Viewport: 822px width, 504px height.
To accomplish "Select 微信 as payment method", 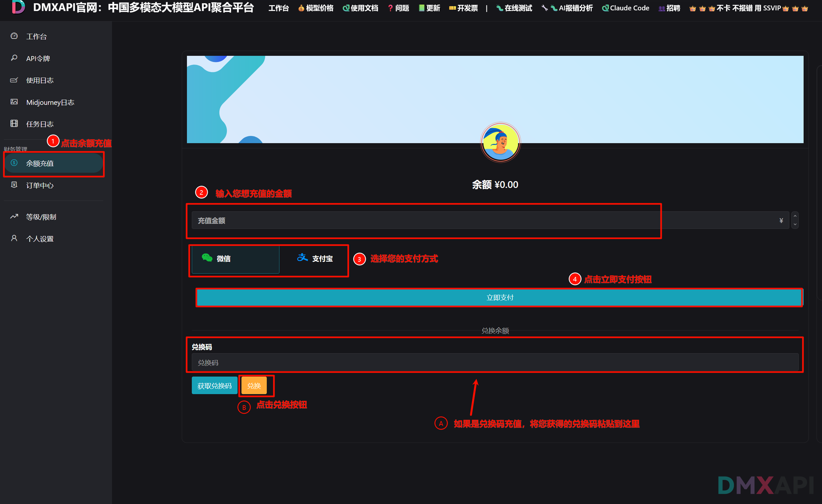I will click(235, 259).
